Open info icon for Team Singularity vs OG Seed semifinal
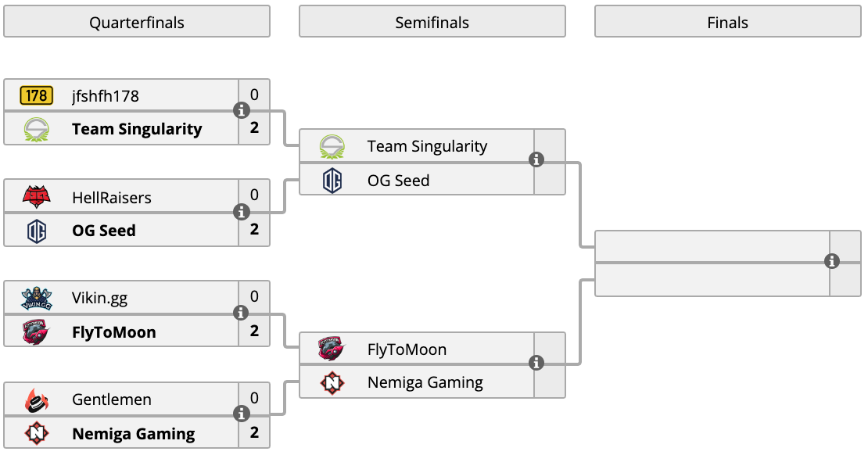868x455 pixels. click(x=536, y=160)
